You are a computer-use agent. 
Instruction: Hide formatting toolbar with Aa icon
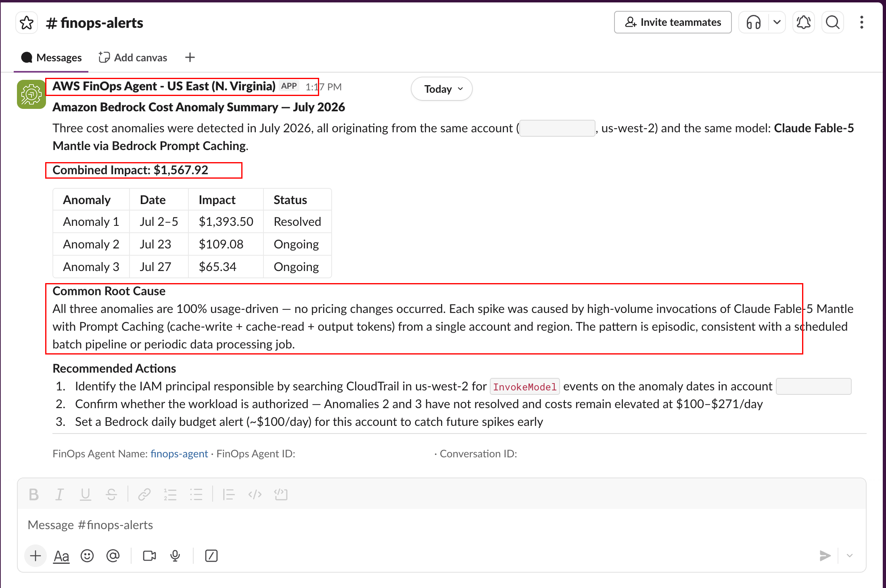[61, 556]
